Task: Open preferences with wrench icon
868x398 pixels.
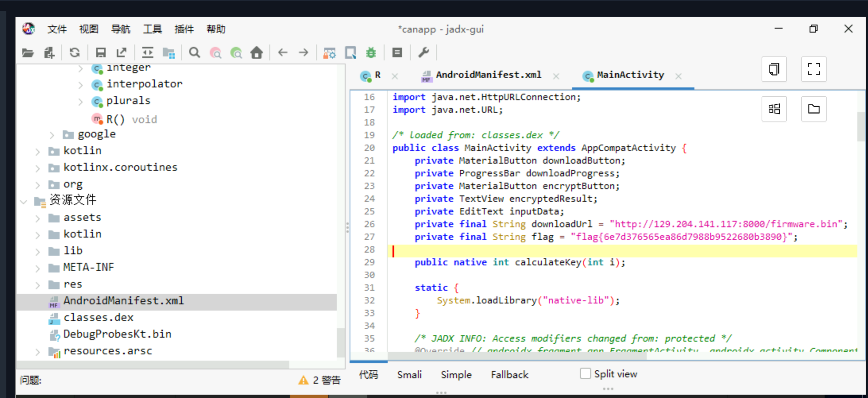Action: [423, 53]
